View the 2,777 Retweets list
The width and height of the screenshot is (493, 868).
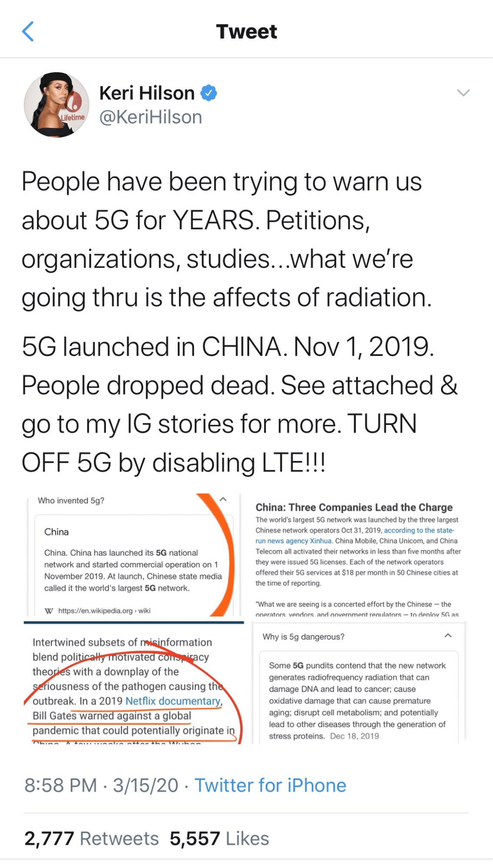pos(92,838)
